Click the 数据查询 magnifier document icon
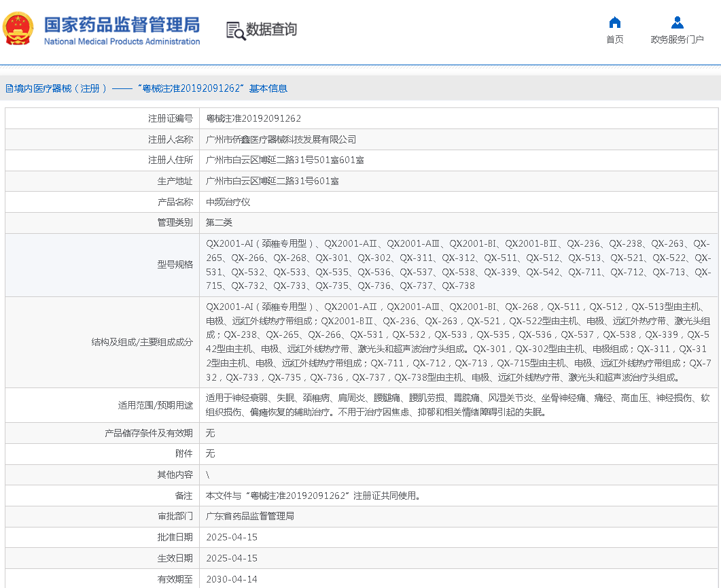Image resolution: width=721 pixels, height=588 pixels. click(x=235, y=31)
